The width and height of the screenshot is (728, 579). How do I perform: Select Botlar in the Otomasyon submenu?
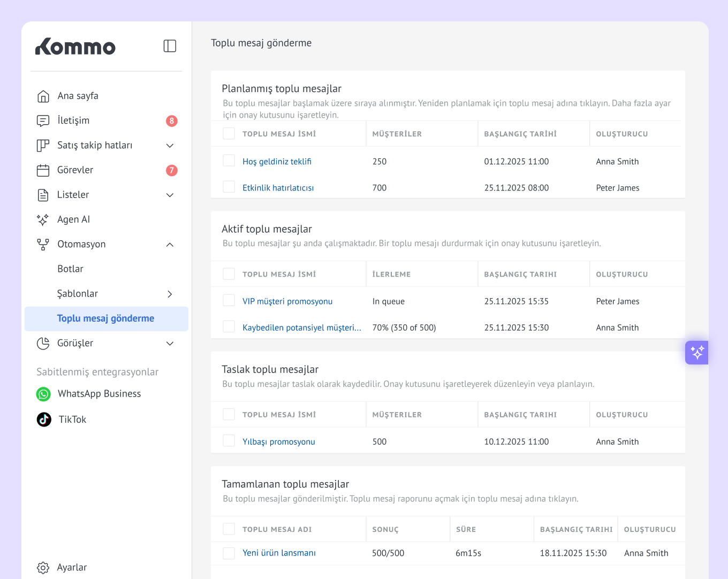(70, 269)
